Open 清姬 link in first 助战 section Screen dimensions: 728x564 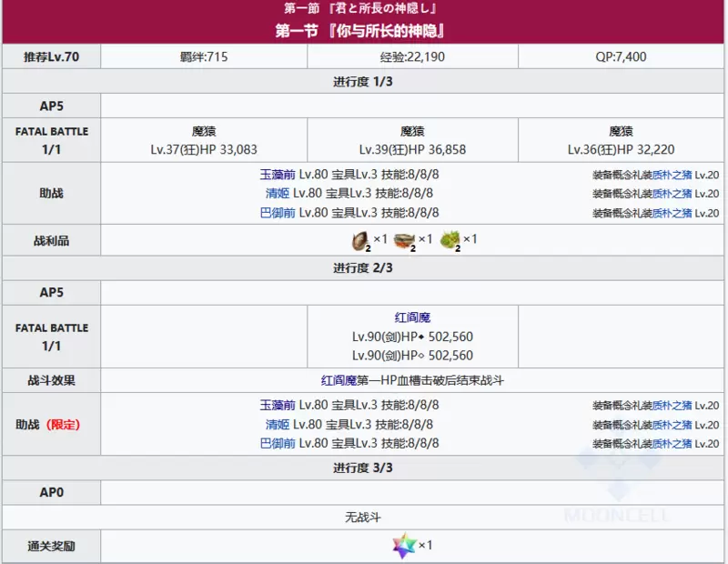point(278,193)
